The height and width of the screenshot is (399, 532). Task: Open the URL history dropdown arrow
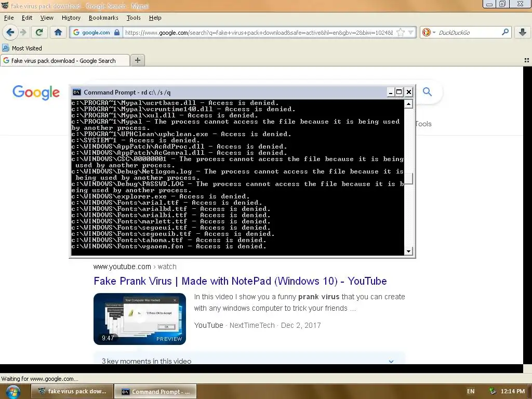click(x=411, y=32)
